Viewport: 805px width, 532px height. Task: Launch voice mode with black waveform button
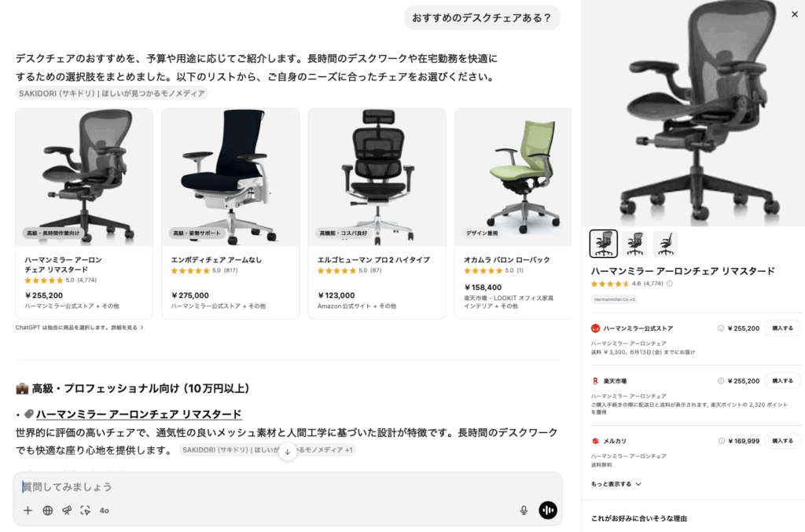(548, 510)
